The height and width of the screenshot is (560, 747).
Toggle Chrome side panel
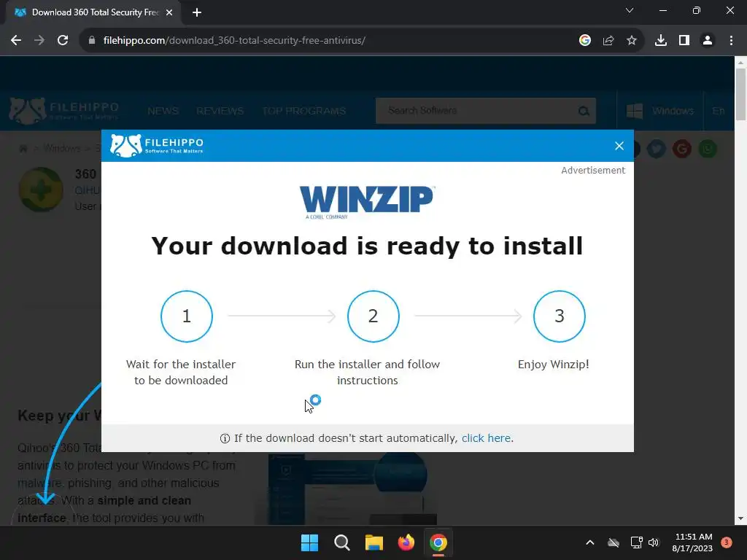point(684,41)
